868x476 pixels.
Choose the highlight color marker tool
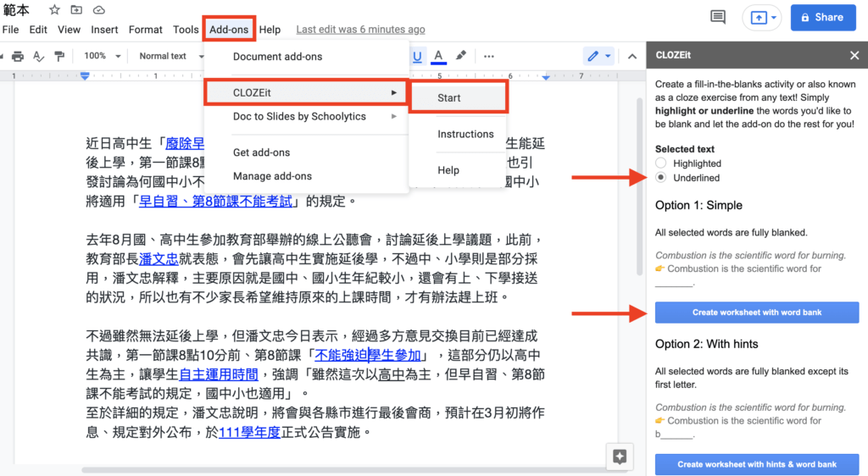[460, 56]
